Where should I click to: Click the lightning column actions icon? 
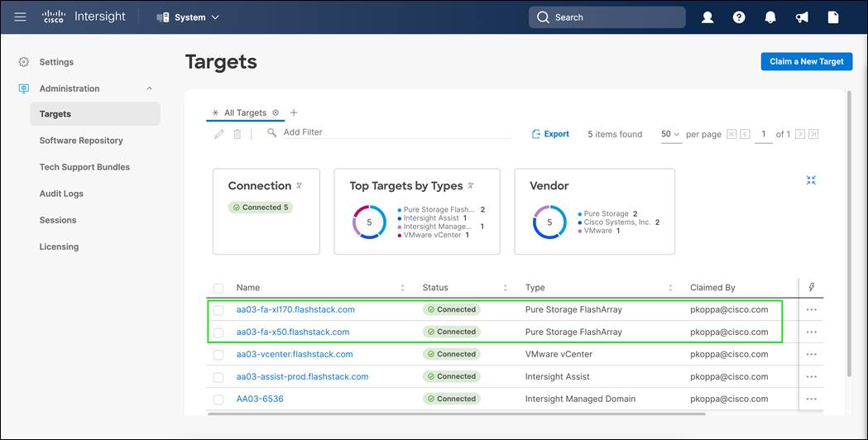[x=812, y=287]
